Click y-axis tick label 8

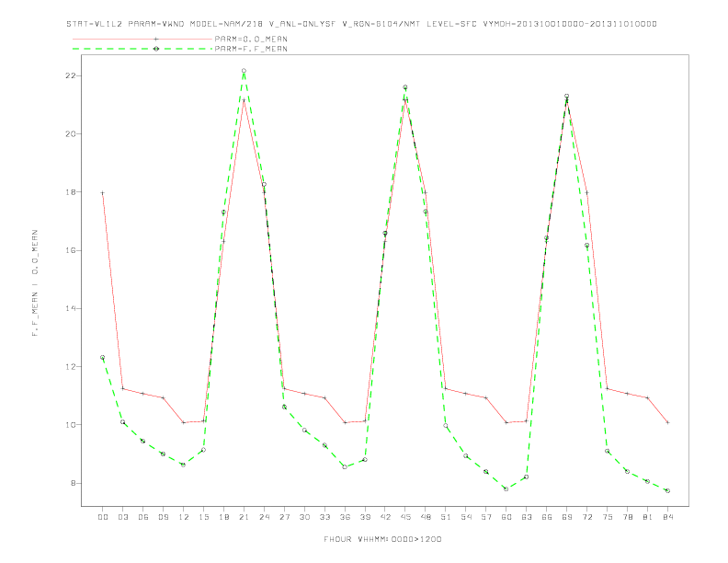73,483
